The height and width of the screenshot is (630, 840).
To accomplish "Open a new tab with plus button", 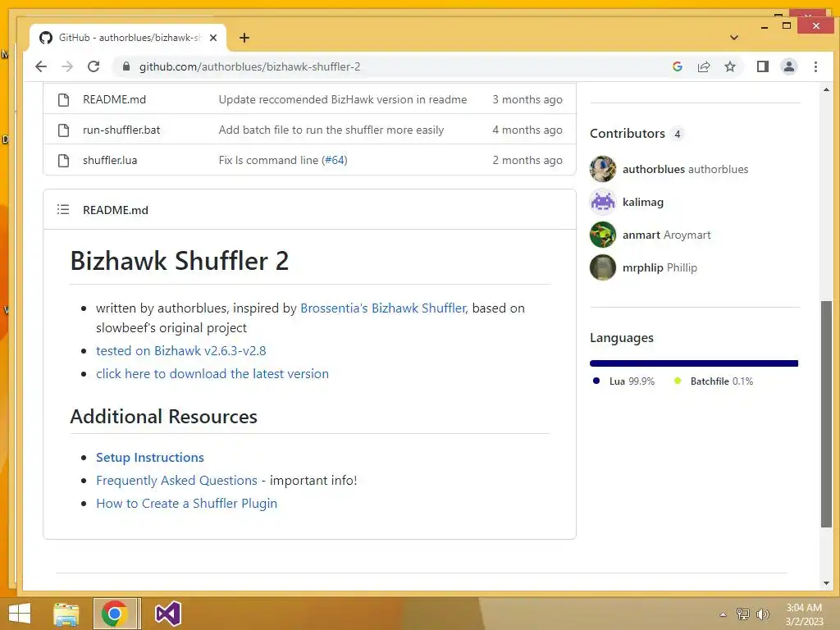I will [x=244, y=38].
